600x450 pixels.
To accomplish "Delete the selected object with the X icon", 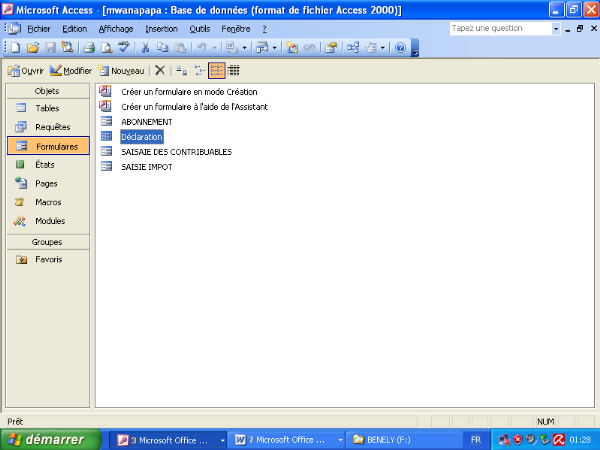I will (x=160, y=70).
